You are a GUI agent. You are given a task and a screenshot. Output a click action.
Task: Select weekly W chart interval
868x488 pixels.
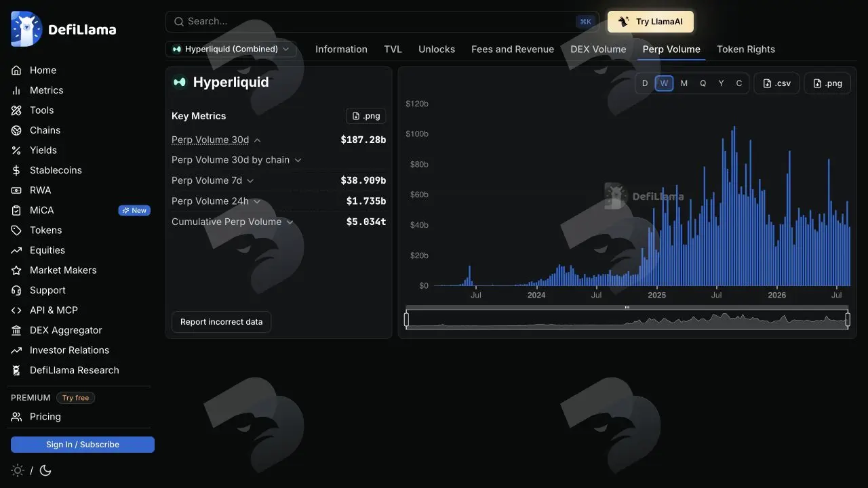pos(664,83)
